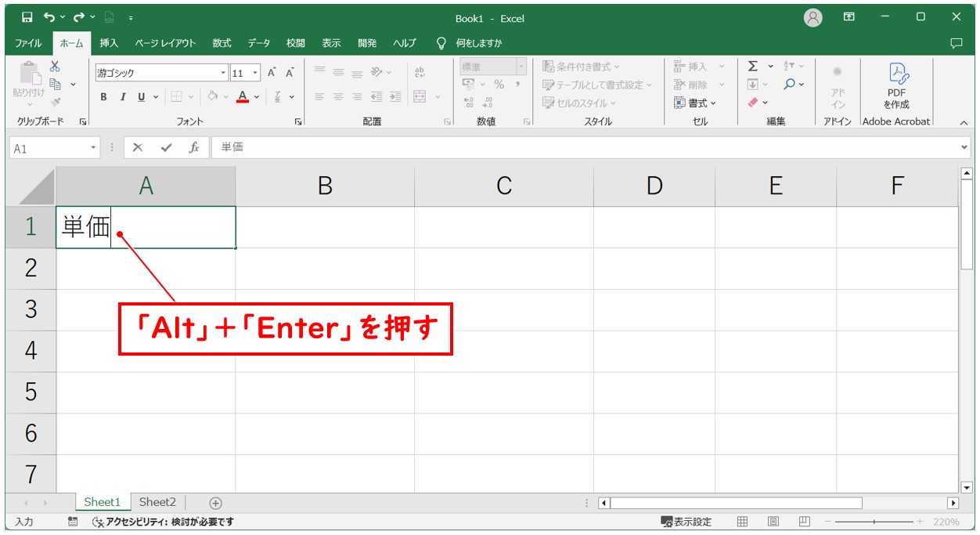
Task: Click the 何をしますか search box
Action: point(479,43)
